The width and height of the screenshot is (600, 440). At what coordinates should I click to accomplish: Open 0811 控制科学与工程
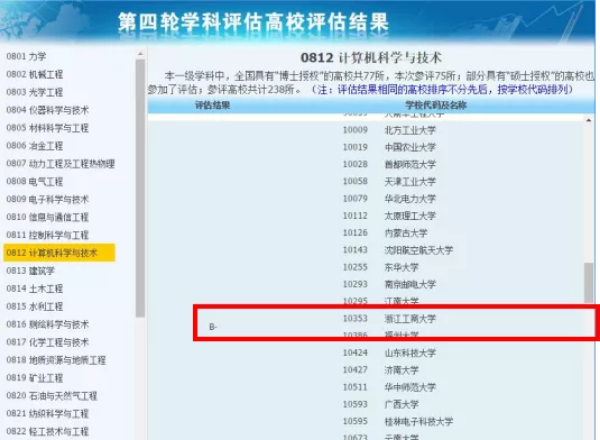pyautogui.click(x=47, y=235)
